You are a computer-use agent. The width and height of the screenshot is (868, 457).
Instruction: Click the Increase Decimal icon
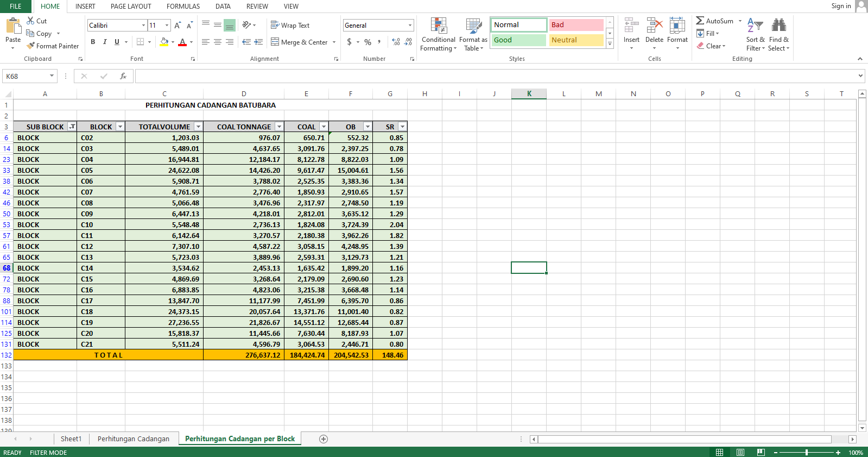[396, 42]
